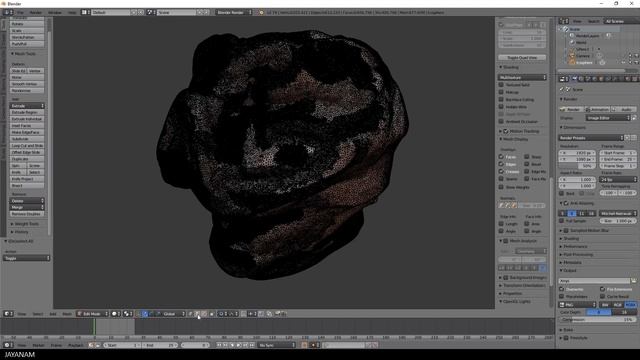640x360 pixels.
Task: Open Edit Mode dropdown
Action: point(93,314)
